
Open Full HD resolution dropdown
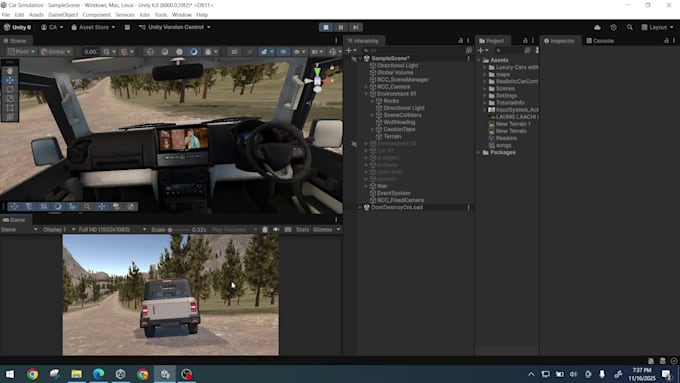click(x=112, y=229)
